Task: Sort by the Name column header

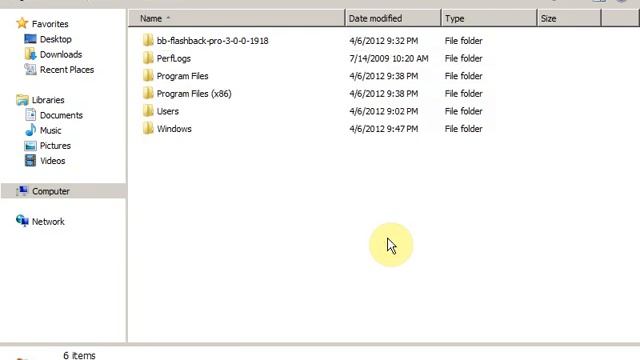Action: 237,18
